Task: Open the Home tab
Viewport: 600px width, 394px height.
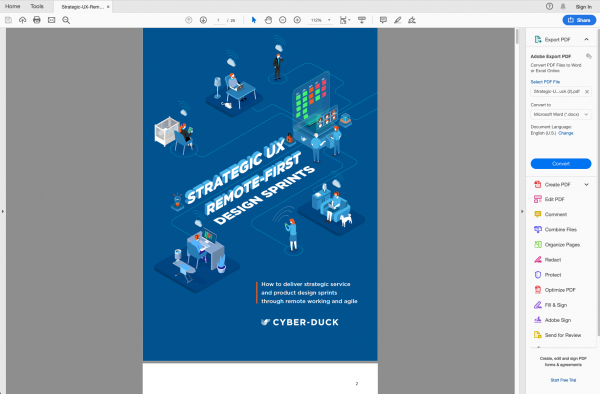Action: pos(13,6)
